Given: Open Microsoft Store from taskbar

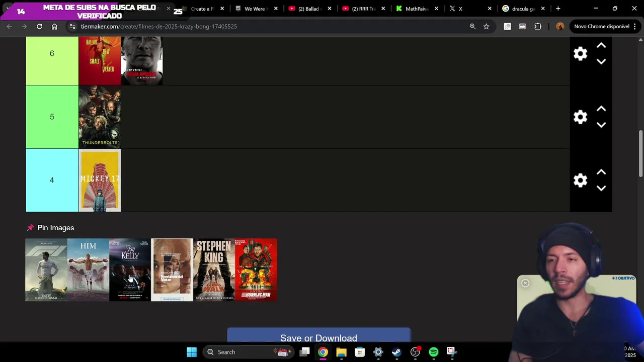Looking at the screenshot, I should [x=360, y=352].
